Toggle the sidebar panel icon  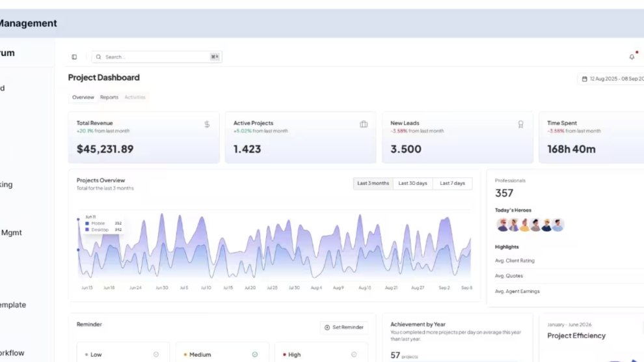(74, 57)
